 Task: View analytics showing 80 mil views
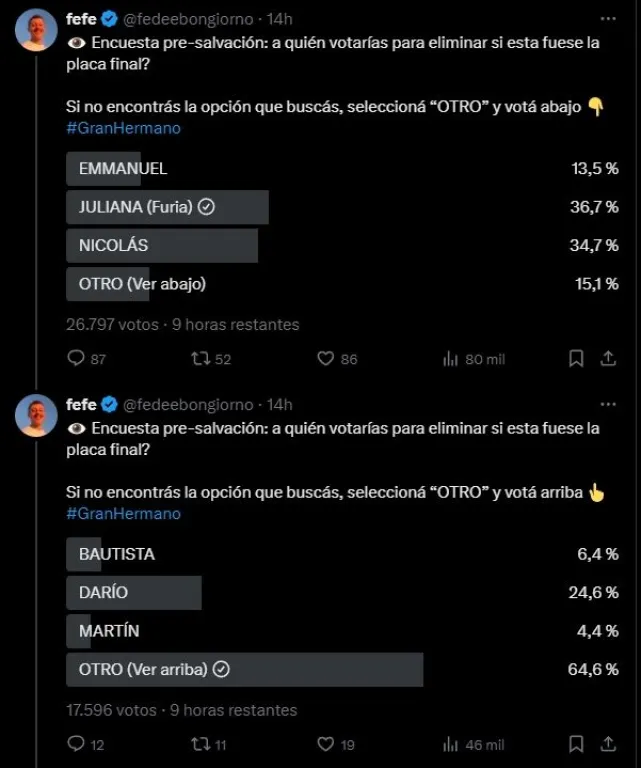(474, 359)
